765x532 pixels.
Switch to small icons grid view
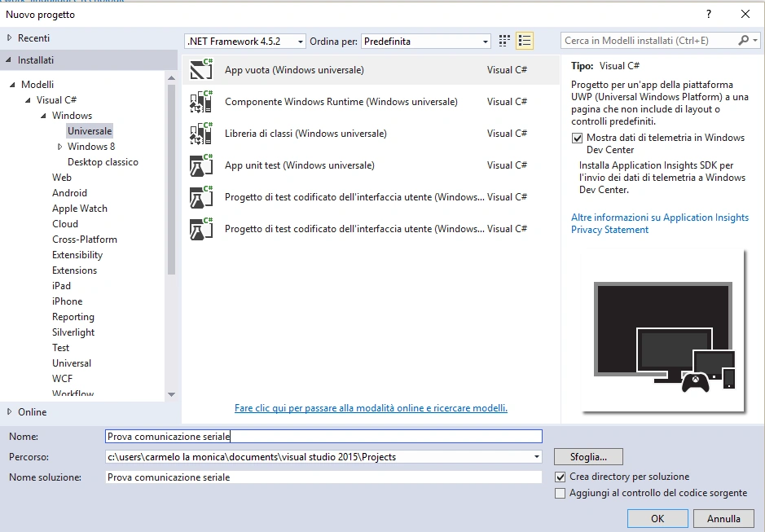pos(504,41)
